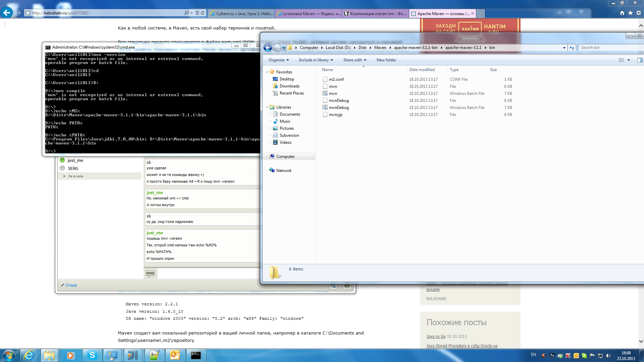Open the Include in library menu
Viewport: 644px width, 362px height.
pyautogui.click(x=316, y=60)
